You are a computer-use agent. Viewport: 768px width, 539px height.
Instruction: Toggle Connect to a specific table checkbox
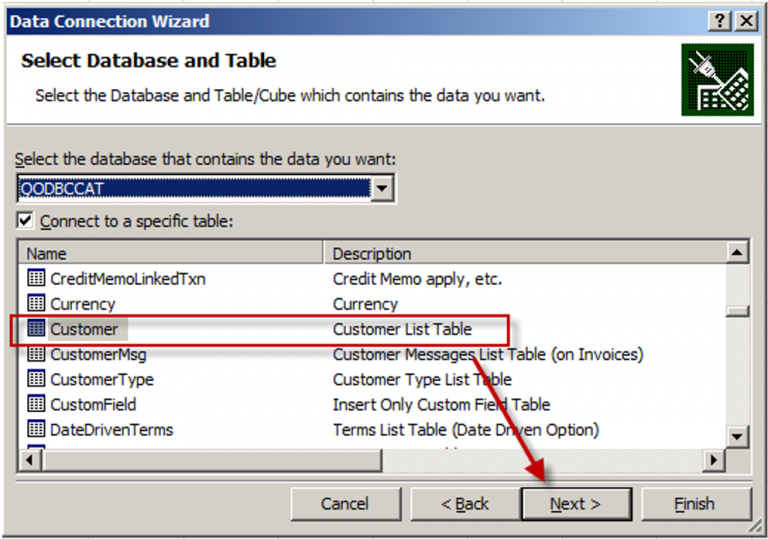pyautogui.click(x=25, y=221)
